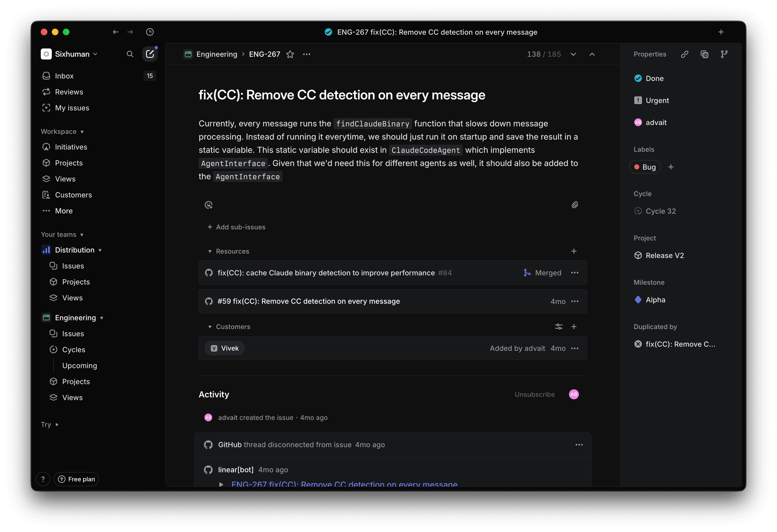Favorite issue ENG-267 with the star
The image size is (777, 532).
click(290, 54)
